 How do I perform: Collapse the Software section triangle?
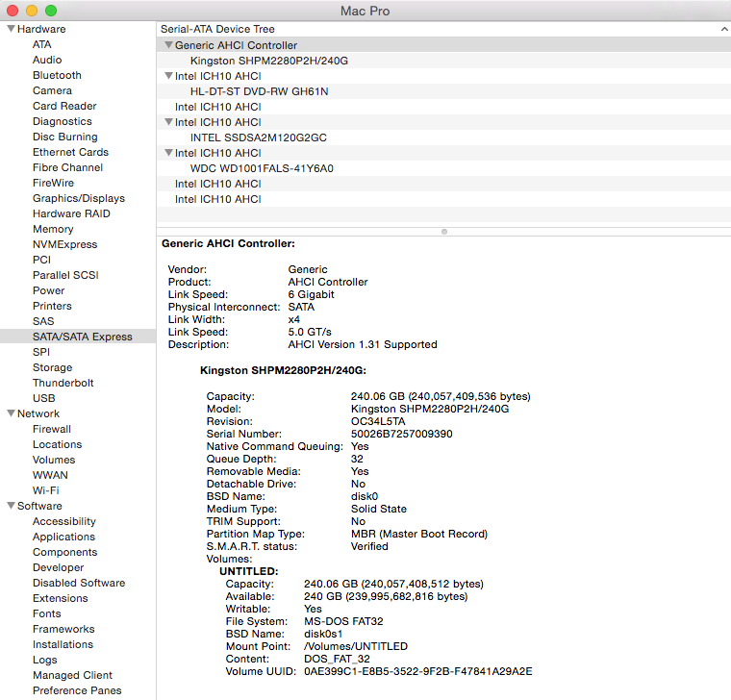tap(12, 505)
